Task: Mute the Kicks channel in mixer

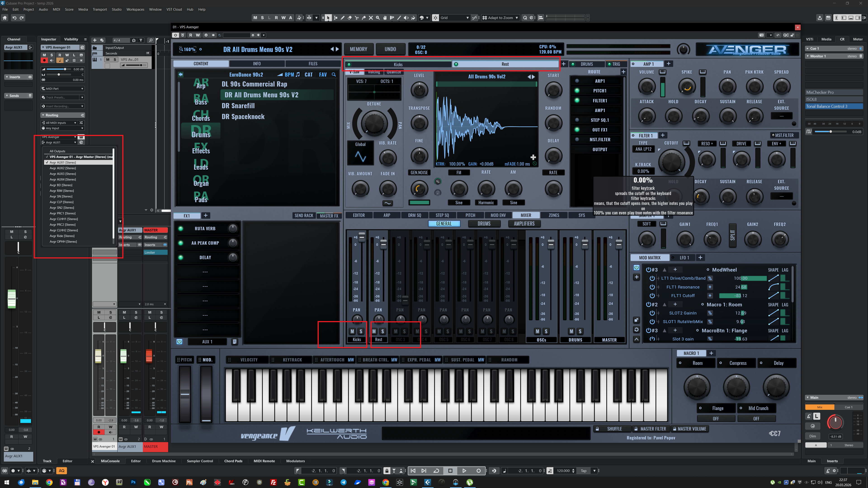Action: [x=352, y=331]
